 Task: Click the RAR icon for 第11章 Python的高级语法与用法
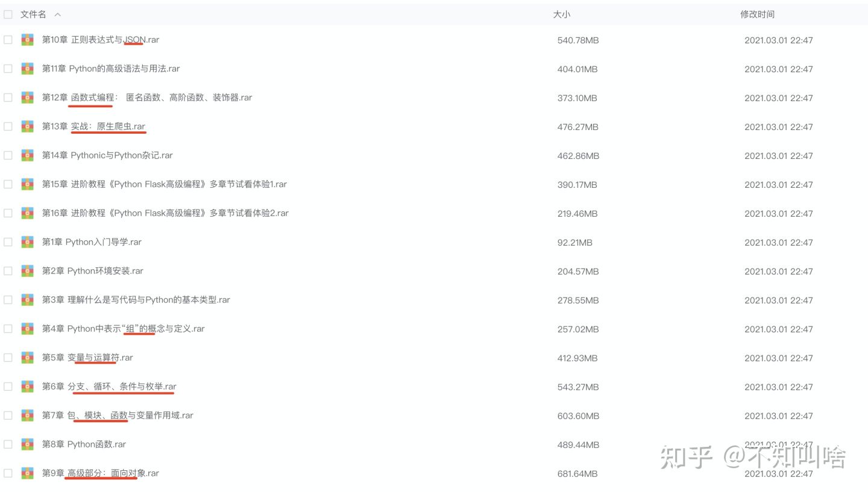(x=28, y=69)
